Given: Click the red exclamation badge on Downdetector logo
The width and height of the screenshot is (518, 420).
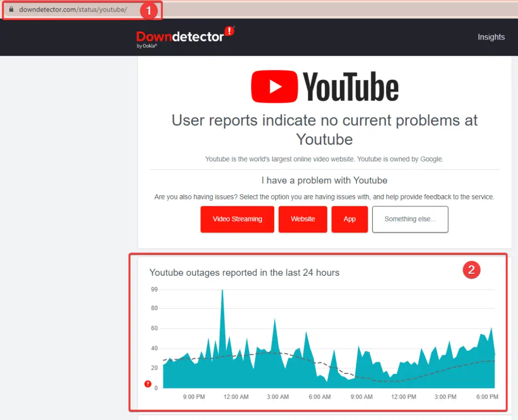Looking at the screenshot, I should point(229,31).
